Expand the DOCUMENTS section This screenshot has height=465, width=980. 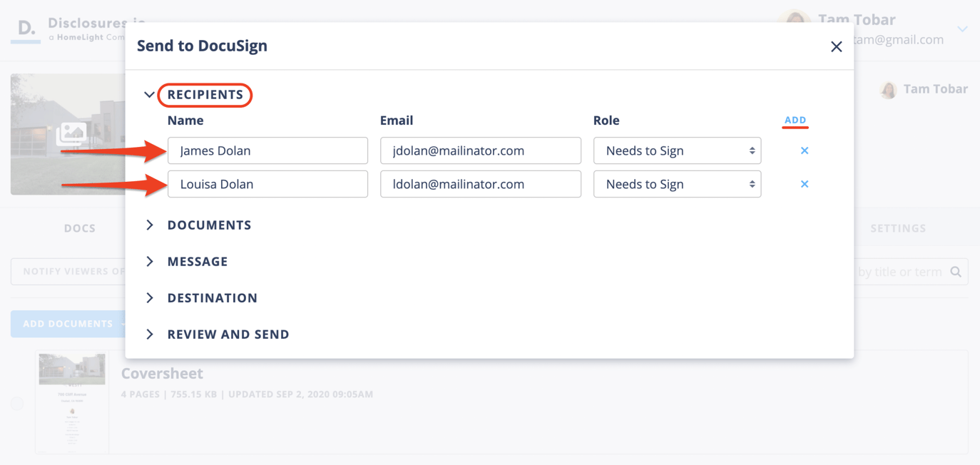coord(209,225)
